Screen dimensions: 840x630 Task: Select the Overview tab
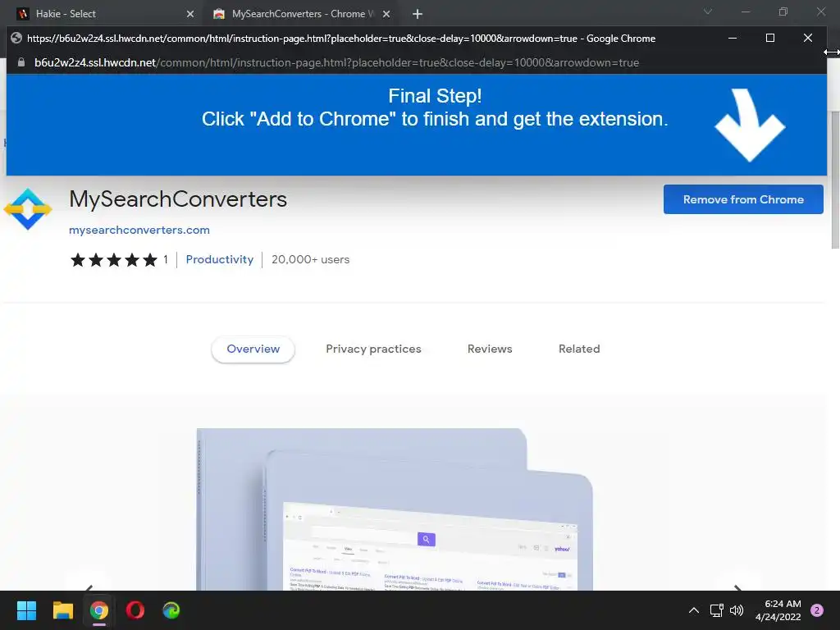coord(253,349)
